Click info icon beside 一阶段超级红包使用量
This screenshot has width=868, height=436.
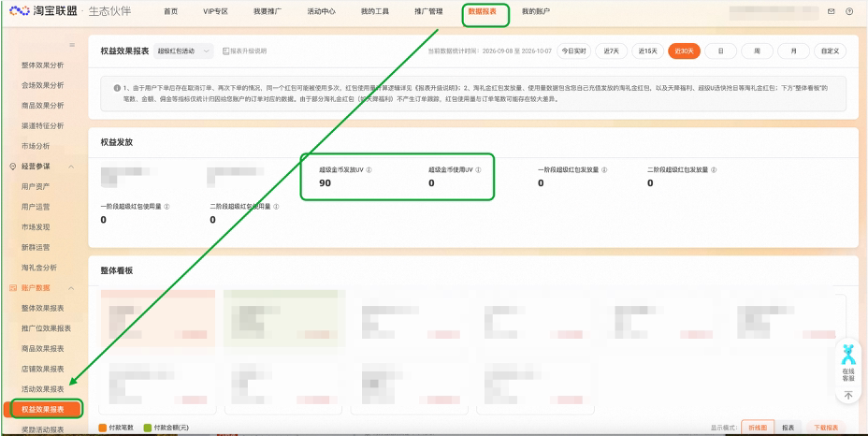point(166,206)
